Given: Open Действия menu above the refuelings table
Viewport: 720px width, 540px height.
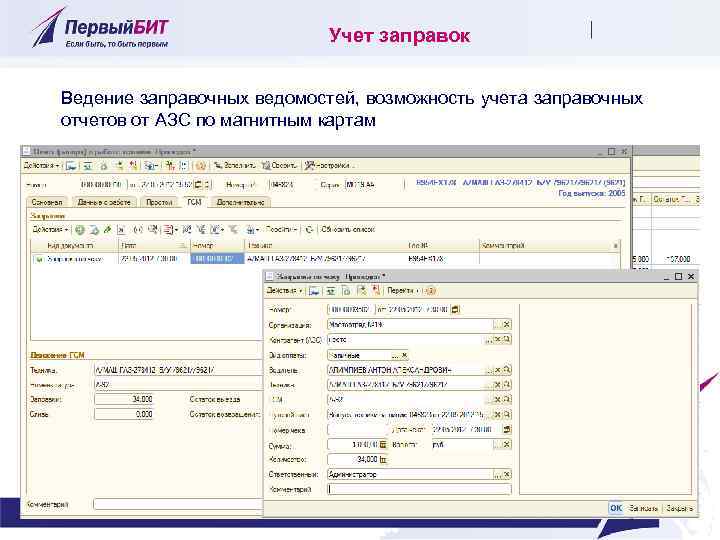Looking at the screenshot, I should click(50, 229).
